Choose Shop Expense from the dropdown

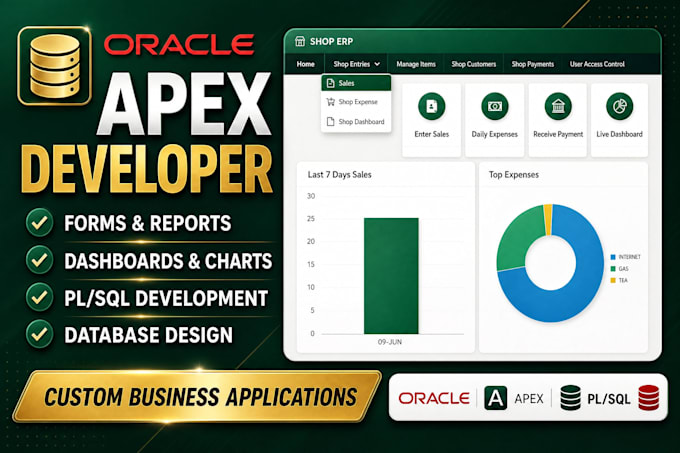tap(356, 102)
